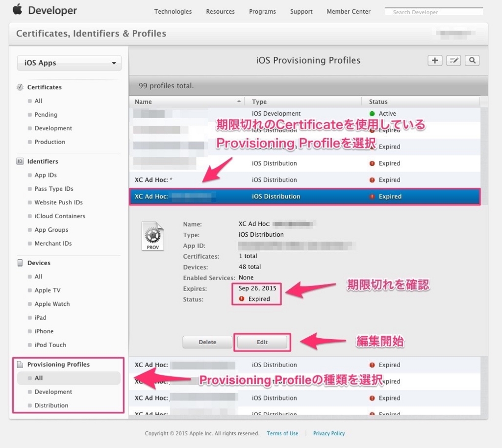The image size is (502, 448).
Task: Select All under Provisioning Profiles
Action: 69,378
